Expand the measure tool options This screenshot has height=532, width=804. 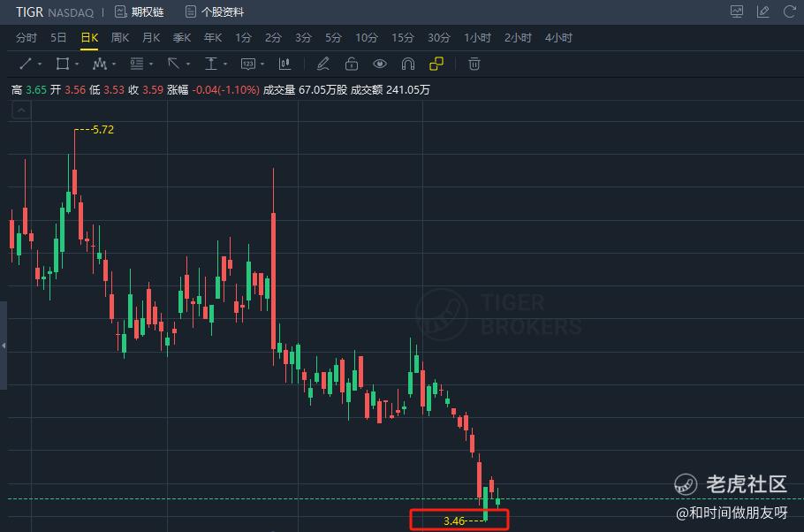(x=225, y=65)
